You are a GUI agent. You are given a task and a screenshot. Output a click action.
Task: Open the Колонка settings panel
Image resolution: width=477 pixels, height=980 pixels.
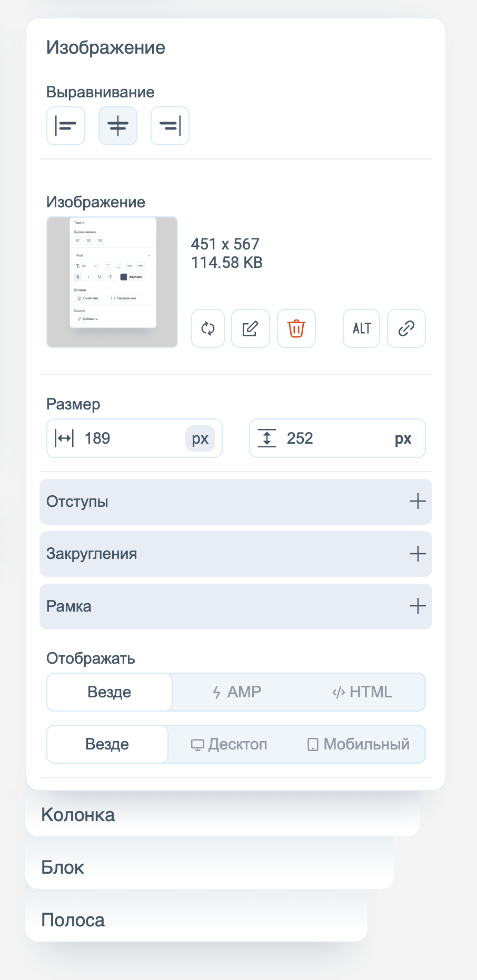pos(78,815)
